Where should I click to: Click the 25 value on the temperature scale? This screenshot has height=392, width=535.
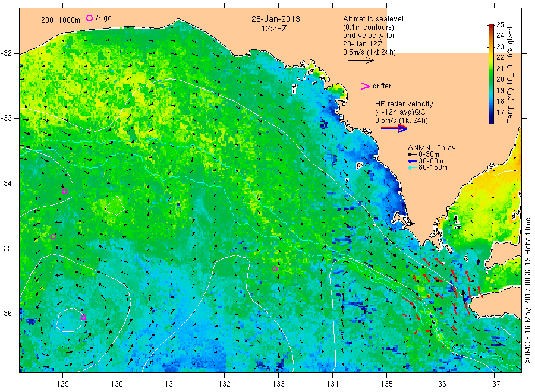(500, 24)
